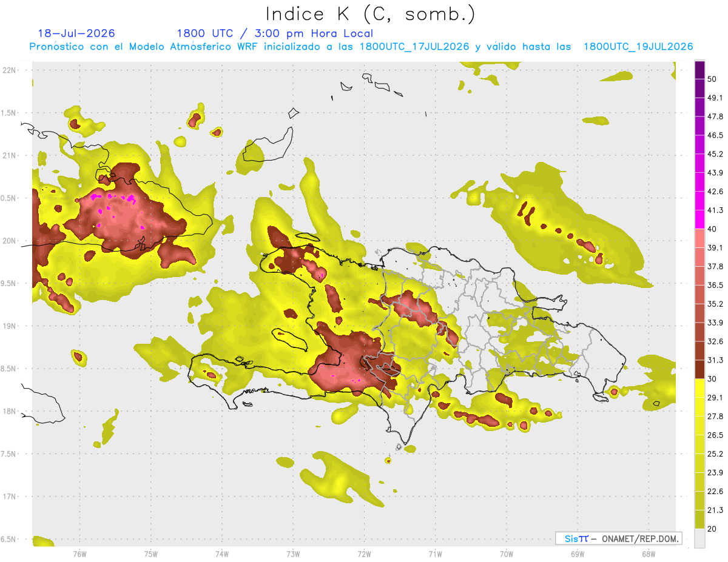Click the 'Indice K (C, somb.)' title

click(370, 14)
